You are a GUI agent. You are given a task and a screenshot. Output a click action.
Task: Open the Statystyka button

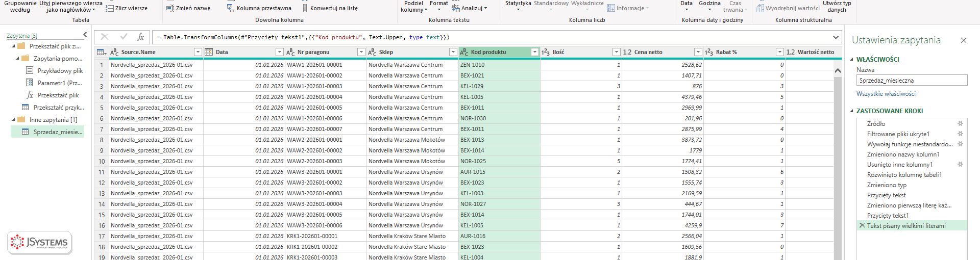[518, 5]
